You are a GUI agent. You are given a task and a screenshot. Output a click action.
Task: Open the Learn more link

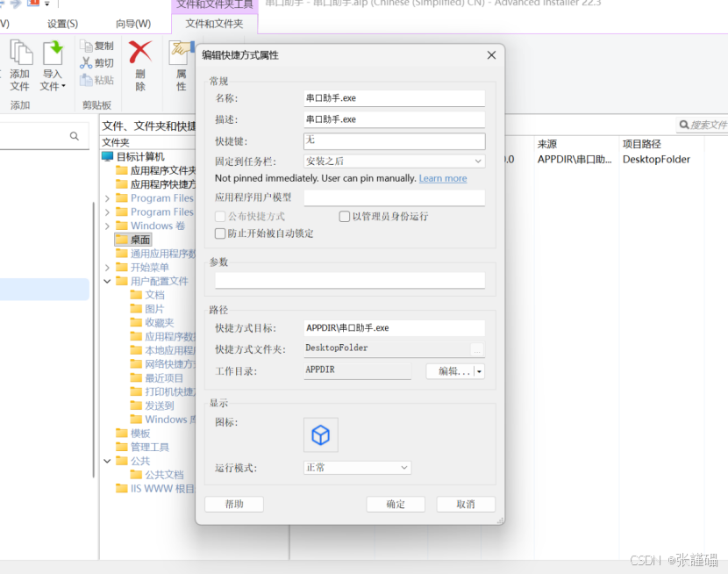pyautogui.click(x=443, y=178)
